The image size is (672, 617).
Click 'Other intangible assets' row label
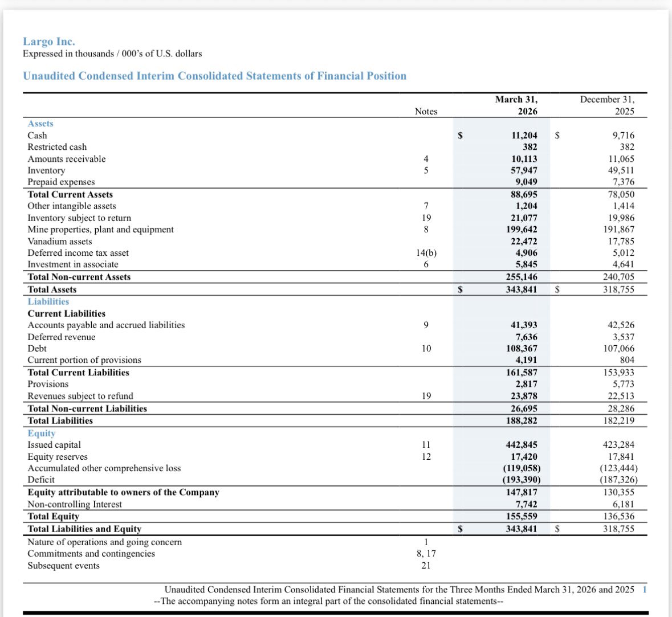[x=72, y=206]
